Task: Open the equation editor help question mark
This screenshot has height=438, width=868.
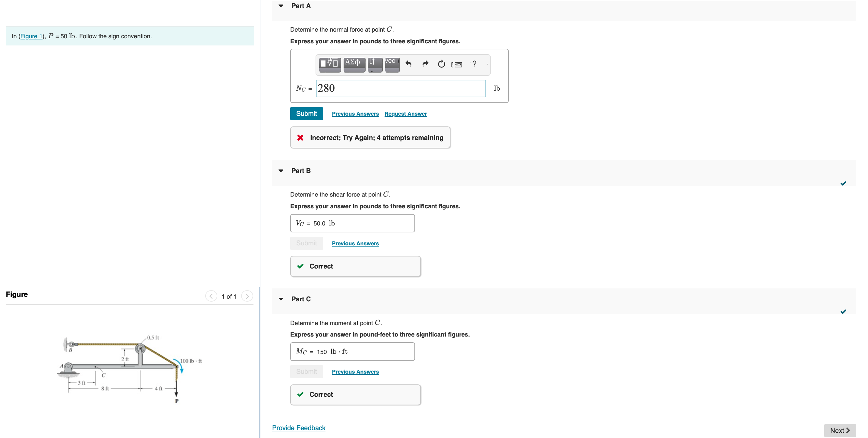Action: (474, 64)
